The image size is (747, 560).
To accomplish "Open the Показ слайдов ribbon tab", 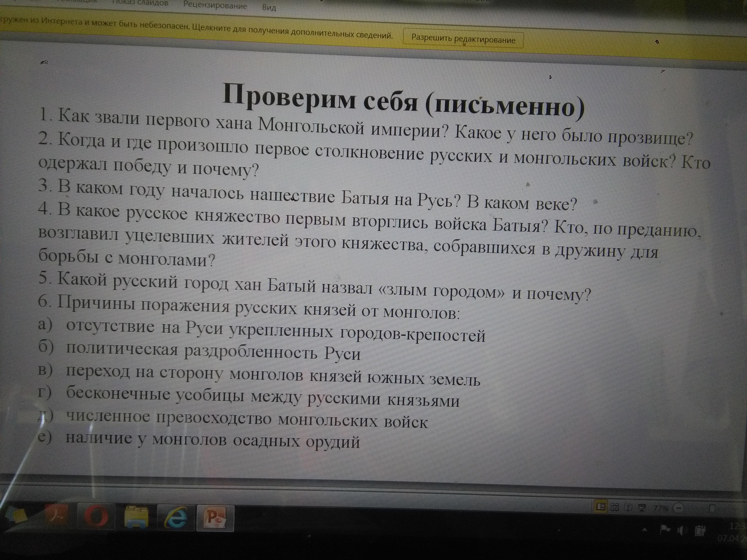I will [140, 3].
